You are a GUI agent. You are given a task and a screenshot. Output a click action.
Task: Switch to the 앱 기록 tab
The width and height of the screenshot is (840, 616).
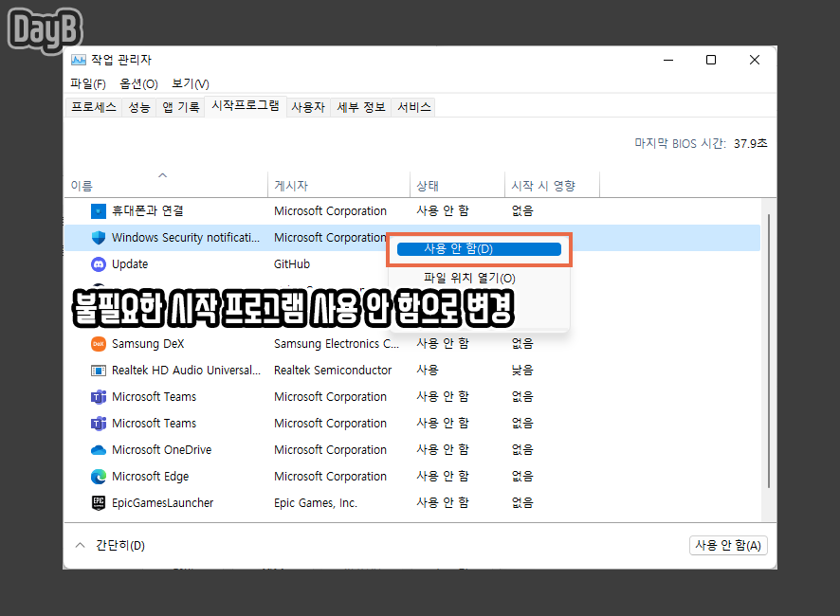pyautogui.click(x=181, y=107)
